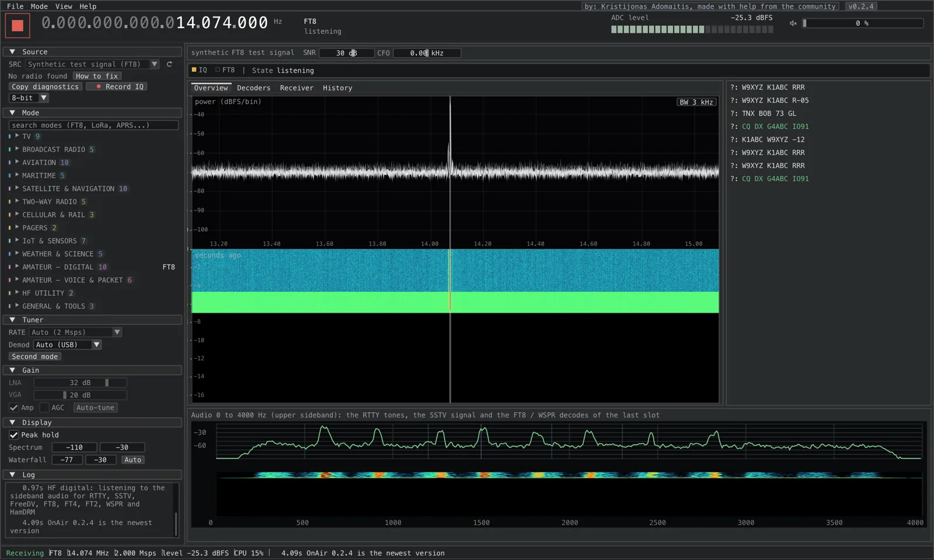Click the Waterfall -30 maximum field
The width and height of the screenshot is (934, 560).
(x=101, y=460)
